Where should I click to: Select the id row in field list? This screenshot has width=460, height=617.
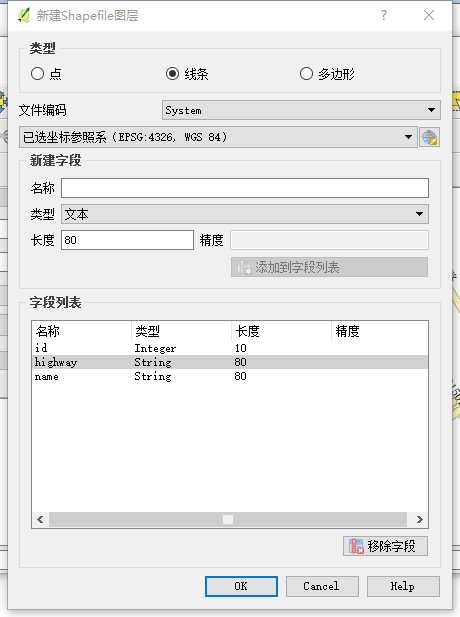coord(230,348)
